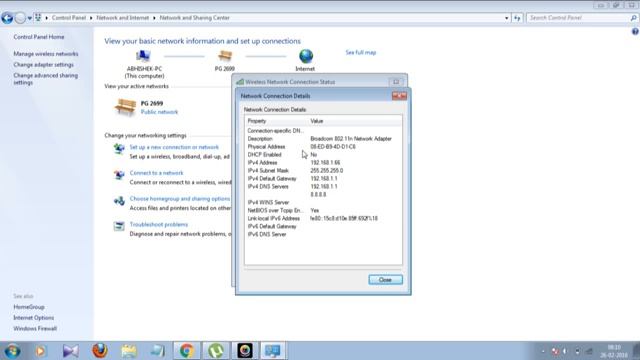Click the search magnifier icon

pyautogui.click(x=633, y=18)
